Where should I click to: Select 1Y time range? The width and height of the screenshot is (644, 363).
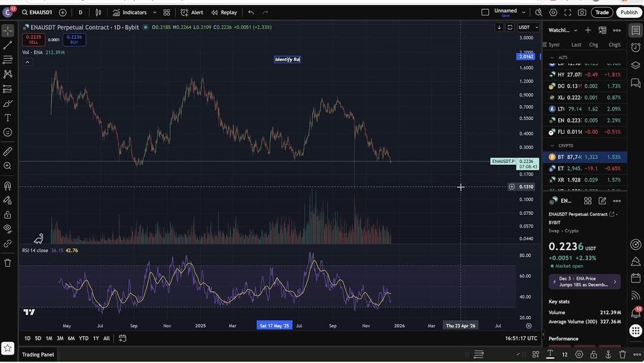coord(95,339)
